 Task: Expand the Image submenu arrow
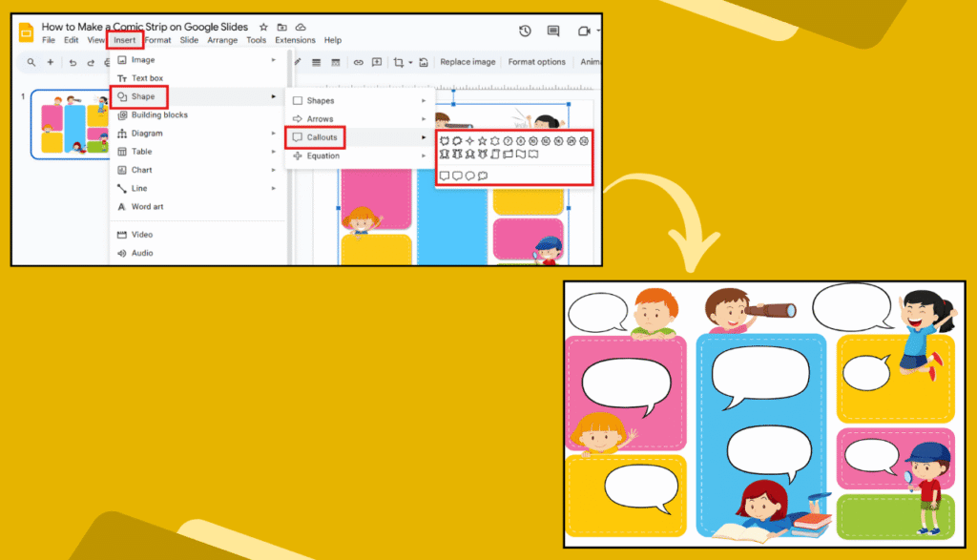(x=273, y=60)
